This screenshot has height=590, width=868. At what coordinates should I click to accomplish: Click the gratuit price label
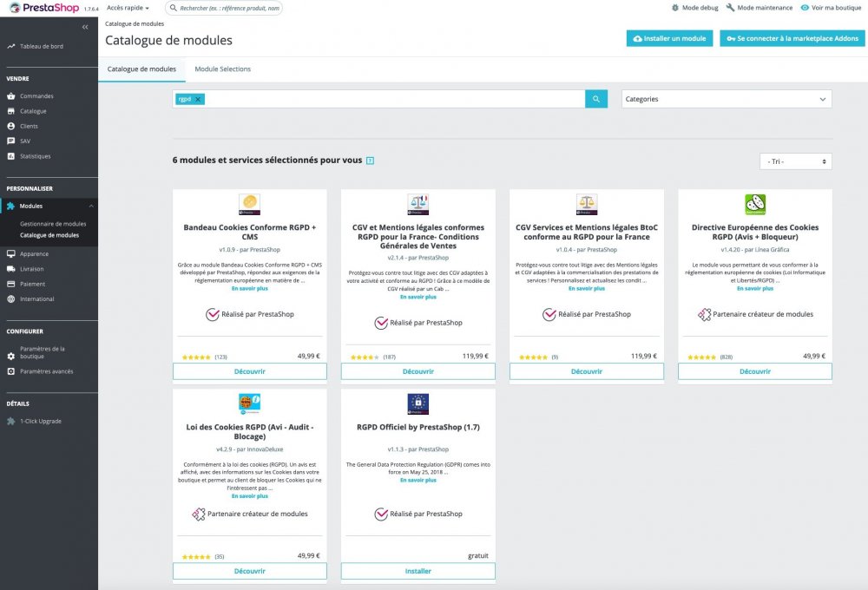pyautogui.click(x=478, y=555)
